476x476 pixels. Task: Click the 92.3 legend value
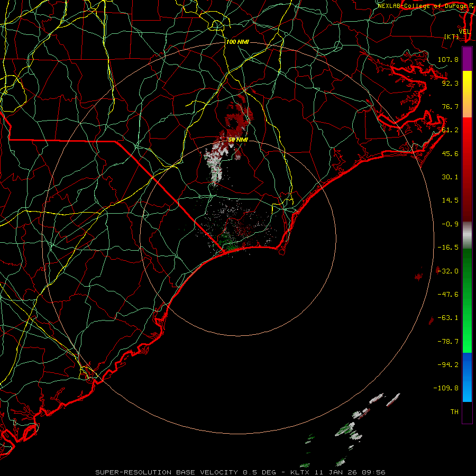point(450,83)
